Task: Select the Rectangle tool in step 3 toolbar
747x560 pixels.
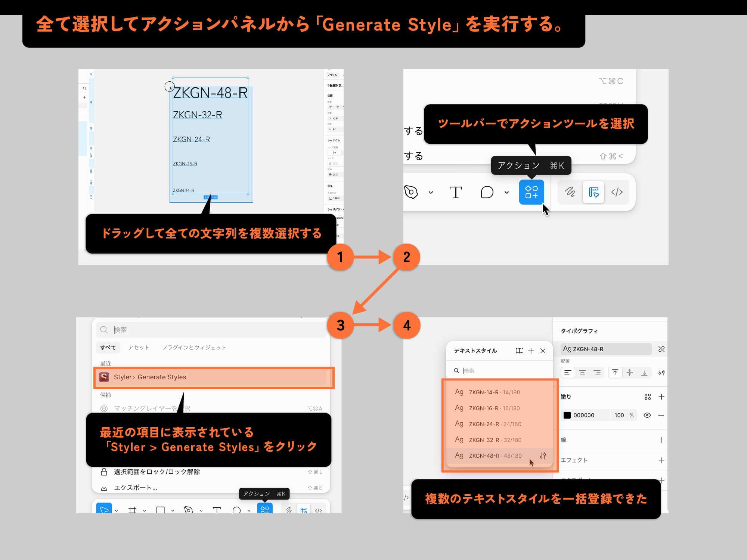Action: click(x=161, y=510)
